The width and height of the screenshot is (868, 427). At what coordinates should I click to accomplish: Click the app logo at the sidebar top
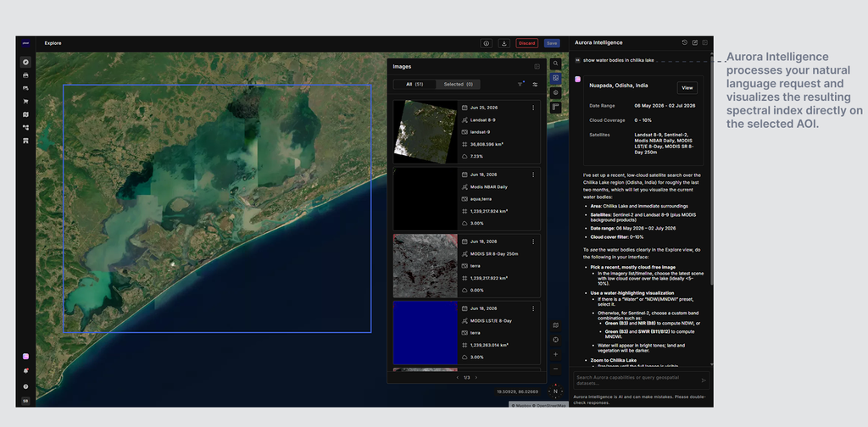tap(25, 42)
